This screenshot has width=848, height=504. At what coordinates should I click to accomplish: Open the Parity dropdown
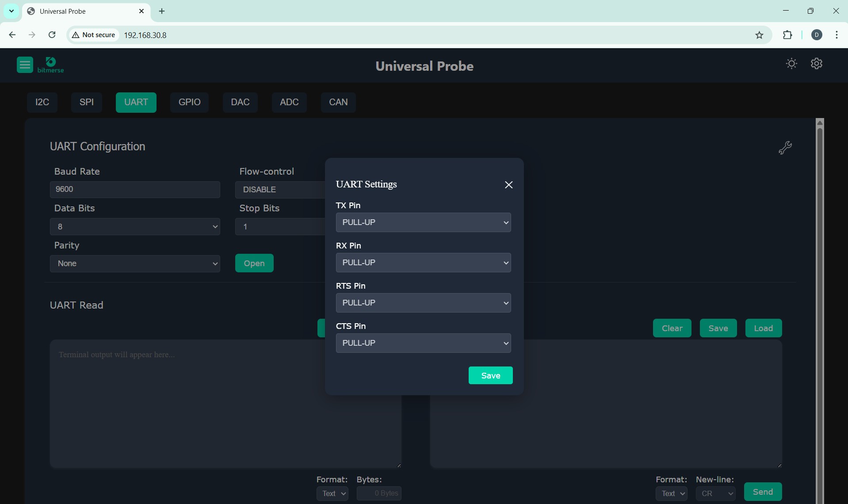tap(135, 263)
